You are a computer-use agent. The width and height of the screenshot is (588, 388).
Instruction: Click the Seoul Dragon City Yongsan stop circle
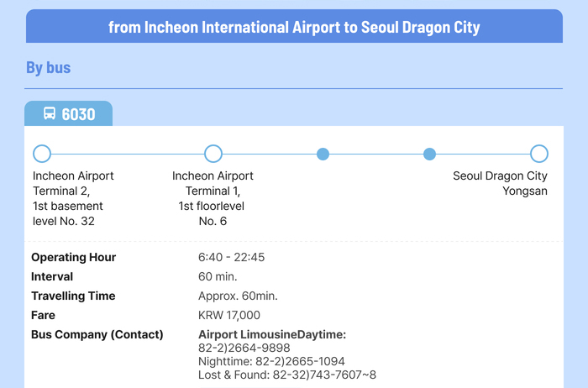coord(539,154)
